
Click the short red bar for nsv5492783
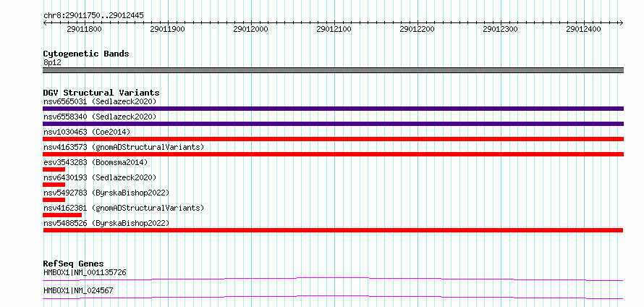click(54, 200)
